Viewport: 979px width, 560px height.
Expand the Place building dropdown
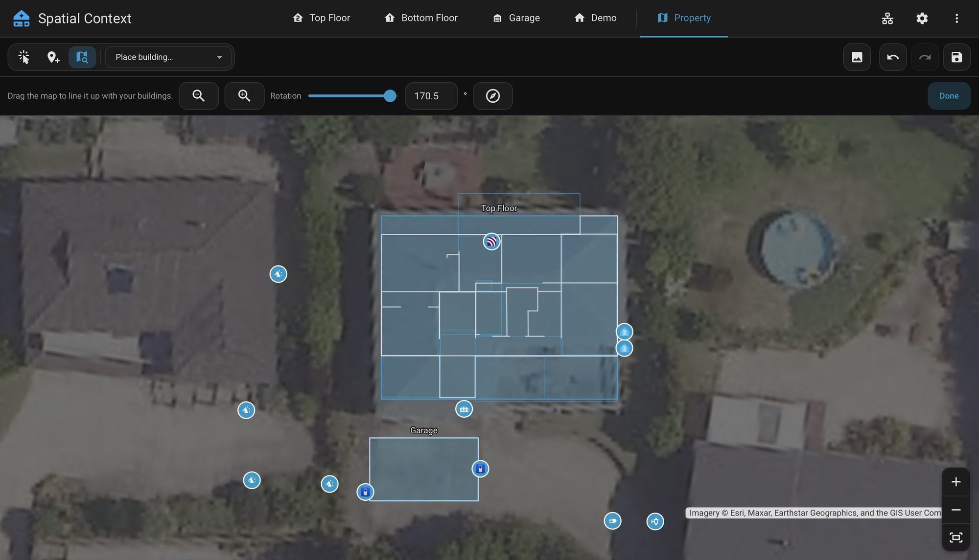(168, 57)
